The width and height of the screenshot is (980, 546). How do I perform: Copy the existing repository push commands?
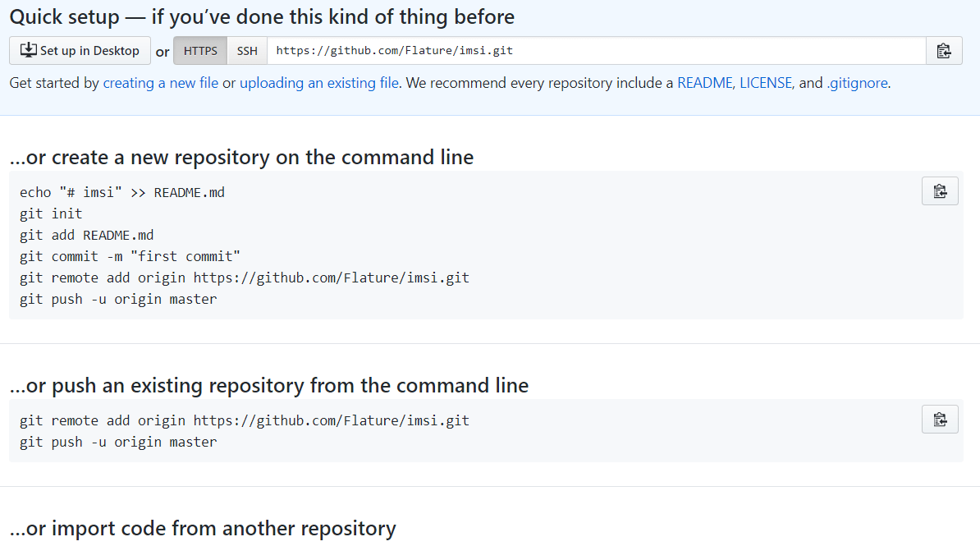[940, 419]
